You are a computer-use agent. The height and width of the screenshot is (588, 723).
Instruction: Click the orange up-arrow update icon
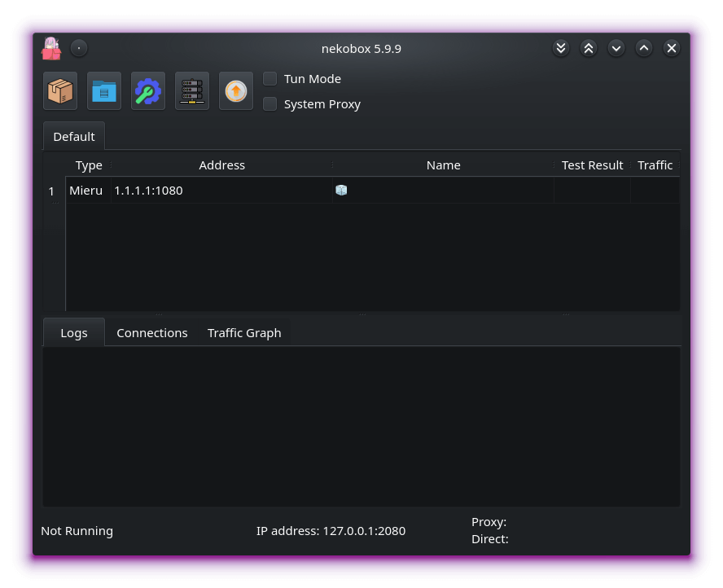[x=236, y=90]
